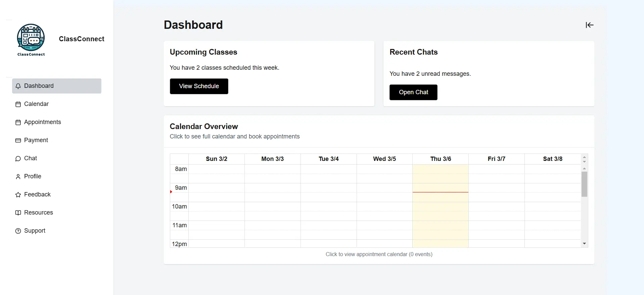Open the Calendar menu item

click(36, 104)
